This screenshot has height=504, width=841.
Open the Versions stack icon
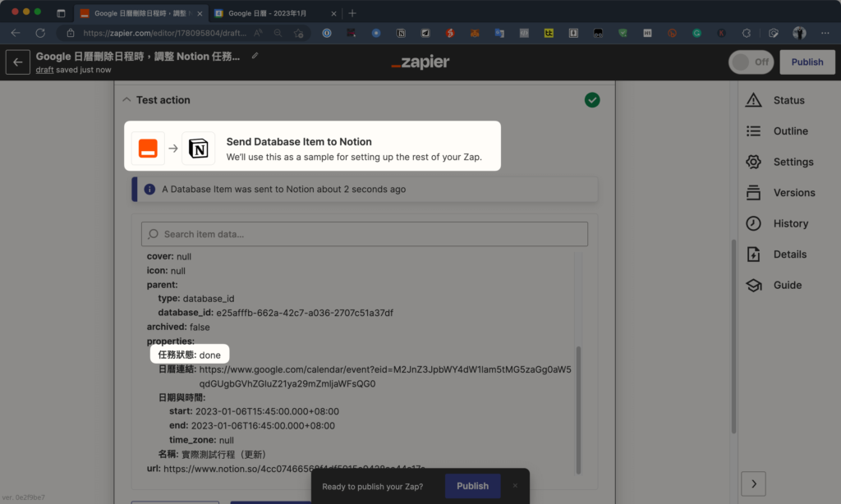tap(754, 192)
